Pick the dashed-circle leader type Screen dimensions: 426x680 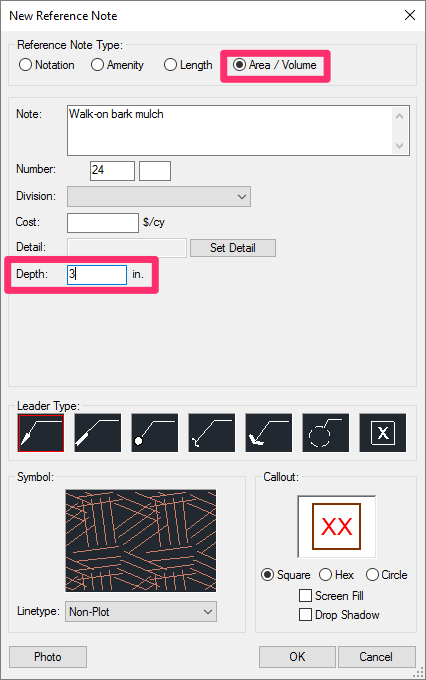click(325, 433)
